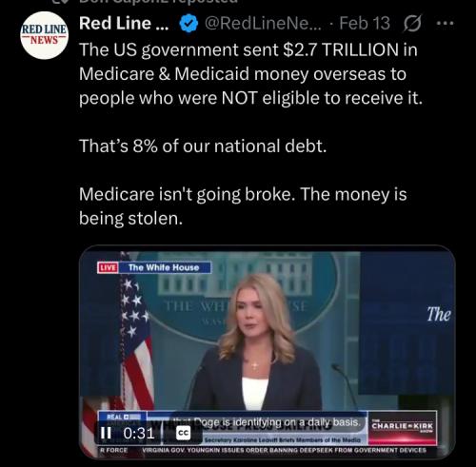Click the "Medicare isn't going broke" paragraph
Screen dimensions: 476x467
[243, 206]
